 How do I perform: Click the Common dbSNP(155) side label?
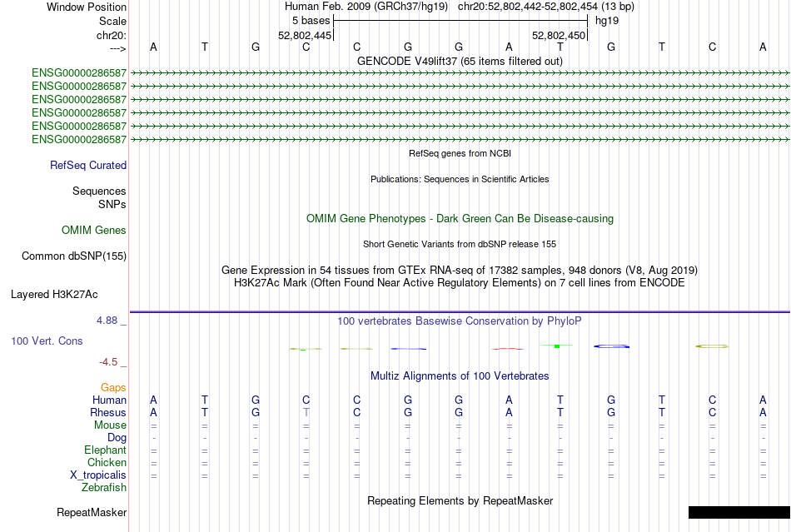point(74,256)
